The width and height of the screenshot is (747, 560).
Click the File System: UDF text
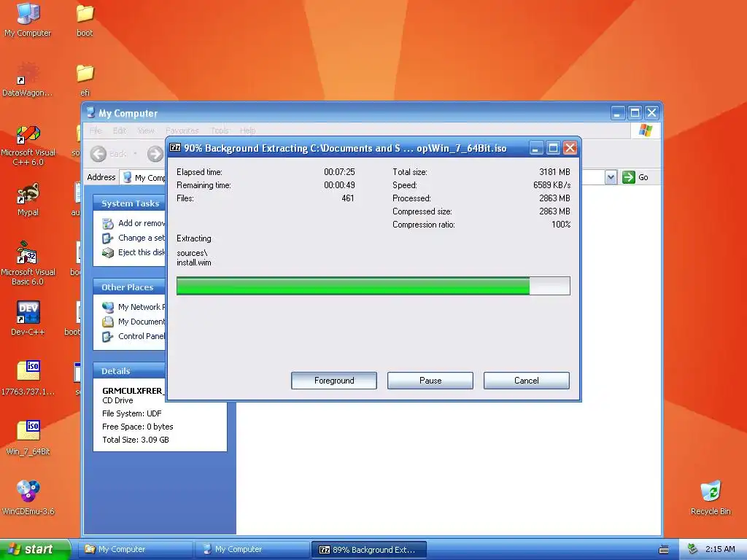coord(131,413)
